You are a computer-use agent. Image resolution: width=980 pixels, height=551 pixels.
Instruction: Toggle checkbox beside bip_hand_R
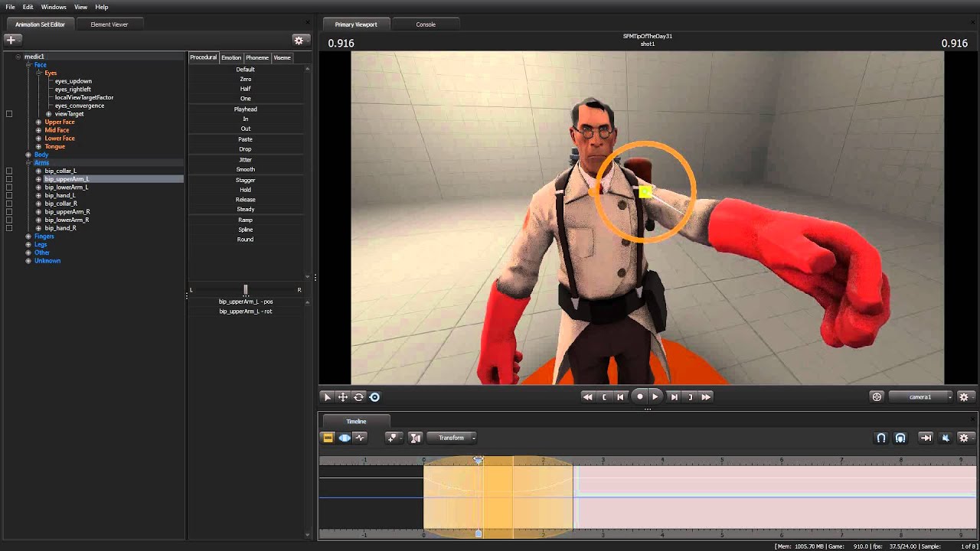coord(9,228)
